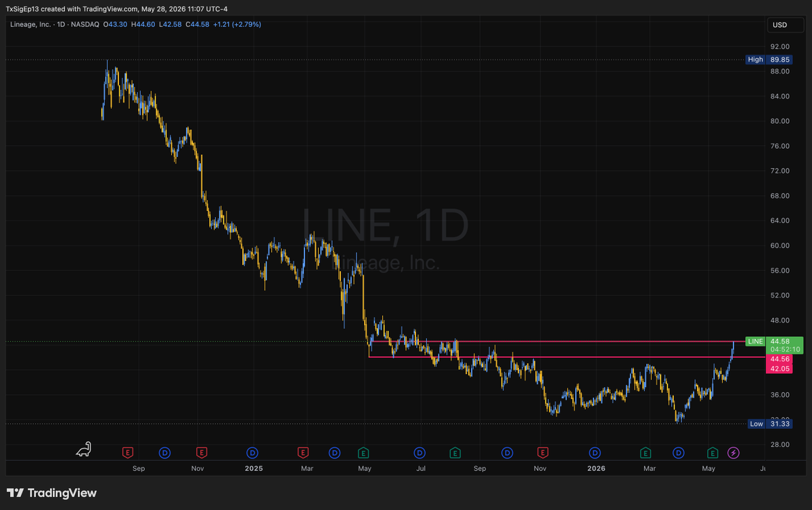Screen dimensions: 812x510
Task: Click the L42.58 low value
Action: tap(170, 24)
